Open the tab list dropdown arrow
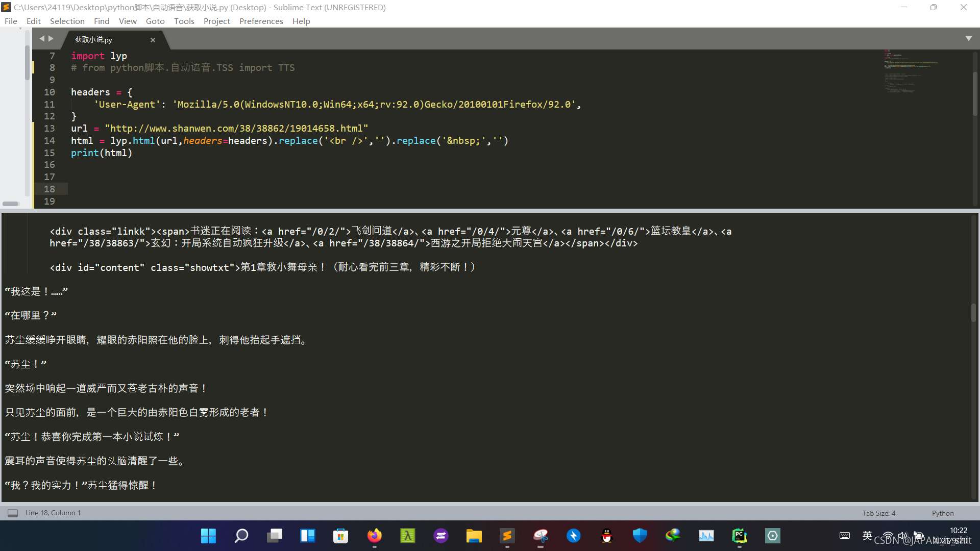 pyautogui.click(x=968, y=38)
